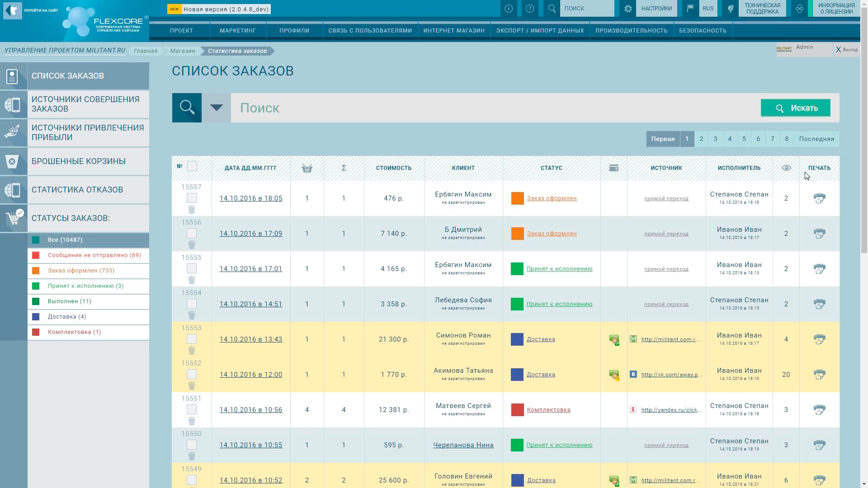Open the ЭКСПОРТ / ИМПОРТ ДАННЫХ menu
The height and width of the screenshot is (488, 868).
540,31
